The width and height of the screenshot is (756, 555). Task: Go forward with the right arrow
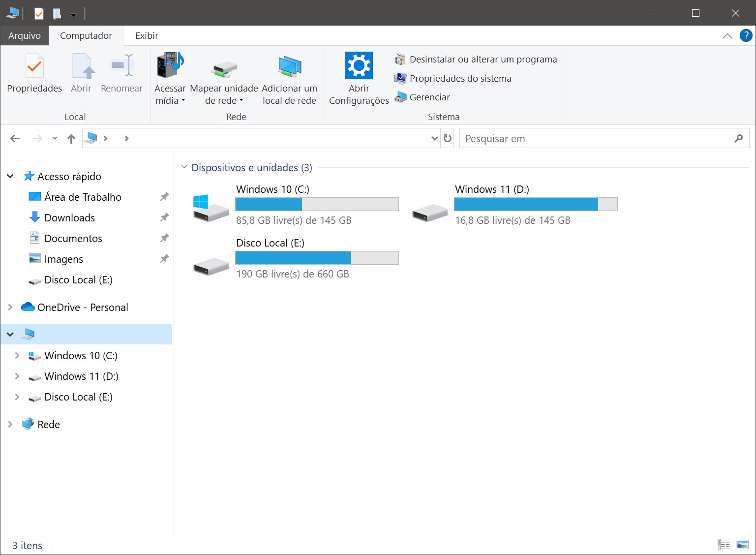pyautogui.click(x=37, y=138)
